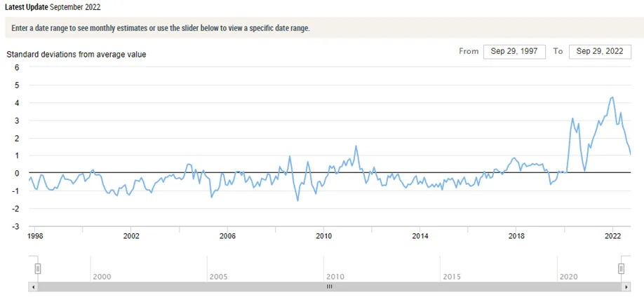Click the 2010 label on range timeline
The height and width of the screenshot is (297, 644).
[335, 277]
